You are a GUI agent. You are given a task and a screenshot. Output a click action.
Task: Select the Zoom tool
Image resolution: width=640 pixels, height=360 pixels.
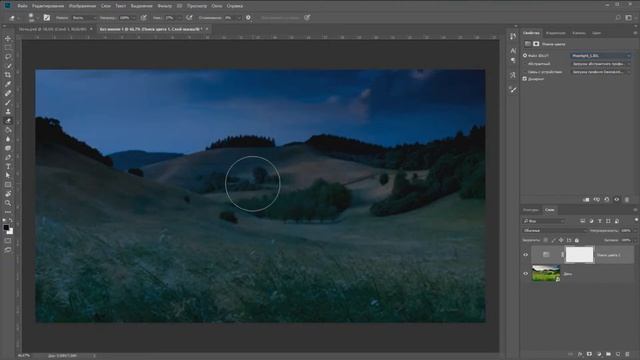coord(8,203)
